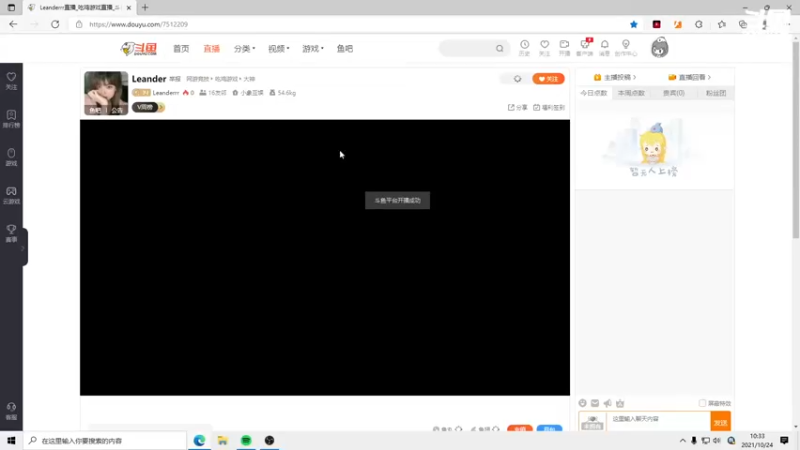Toggle the 屏蔽特效 checkbox

coord(702,403)
